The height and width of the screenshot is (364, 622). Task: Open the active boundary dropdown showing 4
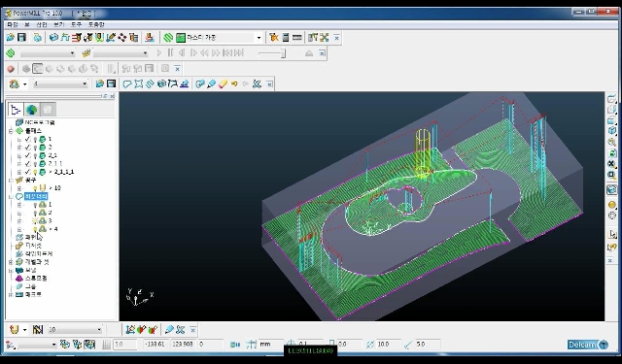60,83
